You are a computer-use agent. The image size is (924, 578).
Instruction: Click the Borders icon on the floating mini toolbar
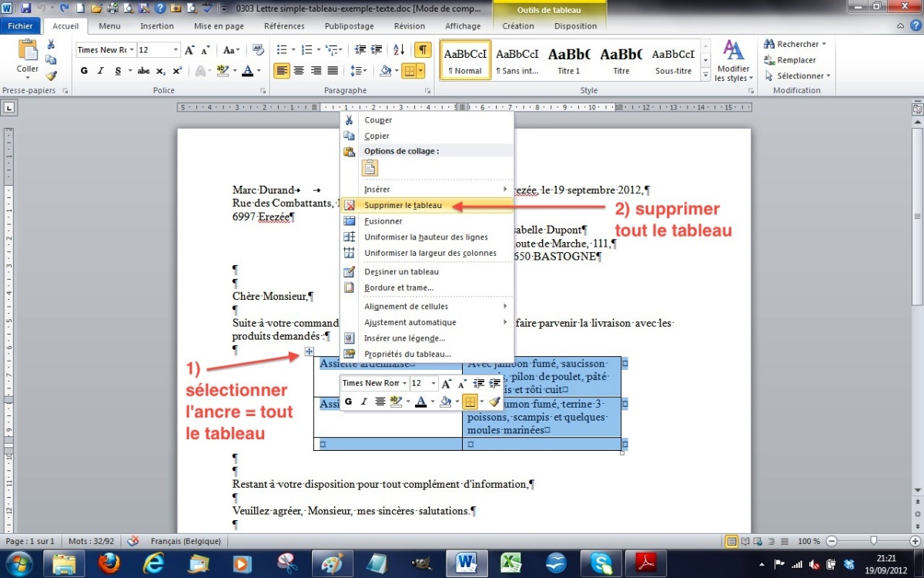point(470,402)
